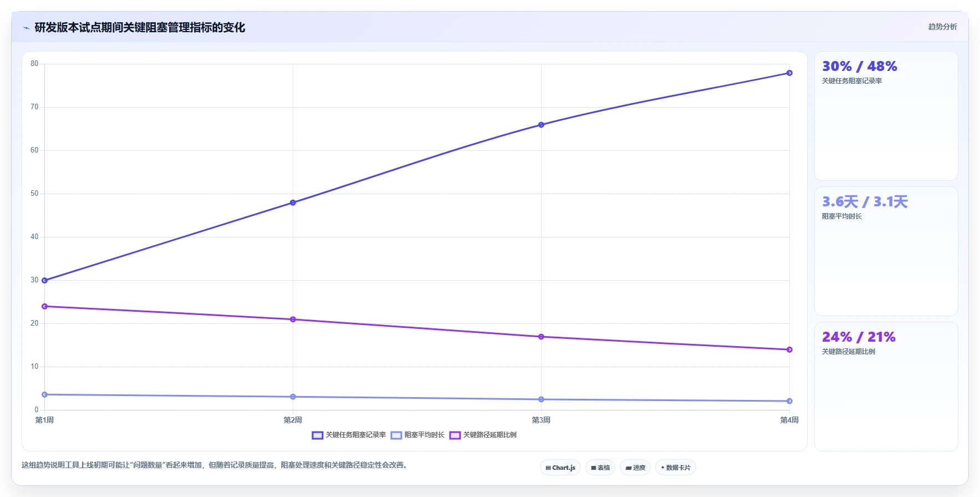Screen dimensions: 980x497
Task: Click the 关键任务阻塞记录率 card caption
Action: click(852, 81)
